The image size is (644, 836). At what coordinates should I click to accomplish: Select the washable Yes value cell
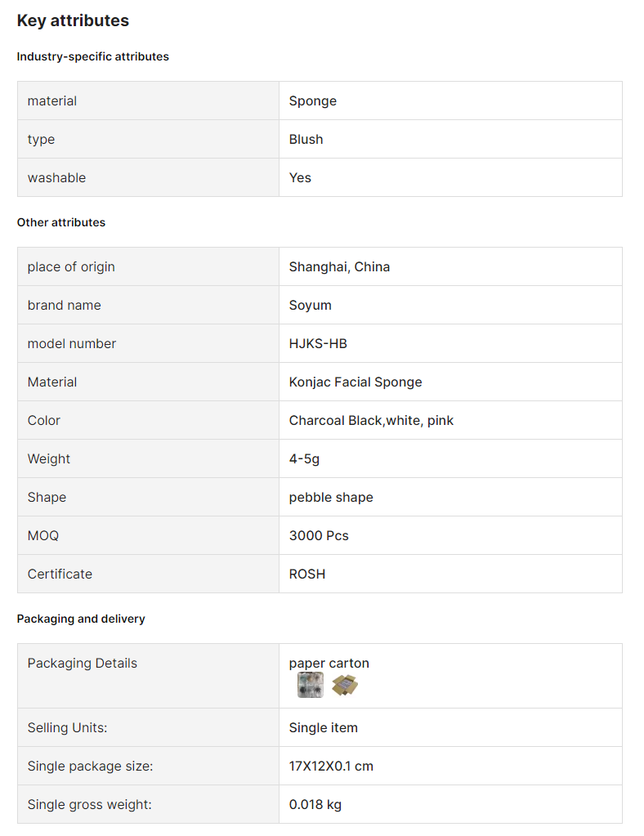point(450,177)
